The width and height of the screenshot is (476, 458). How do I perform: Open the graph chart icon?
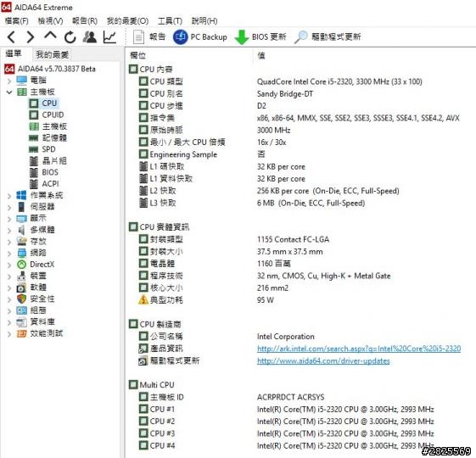[109, 37]
